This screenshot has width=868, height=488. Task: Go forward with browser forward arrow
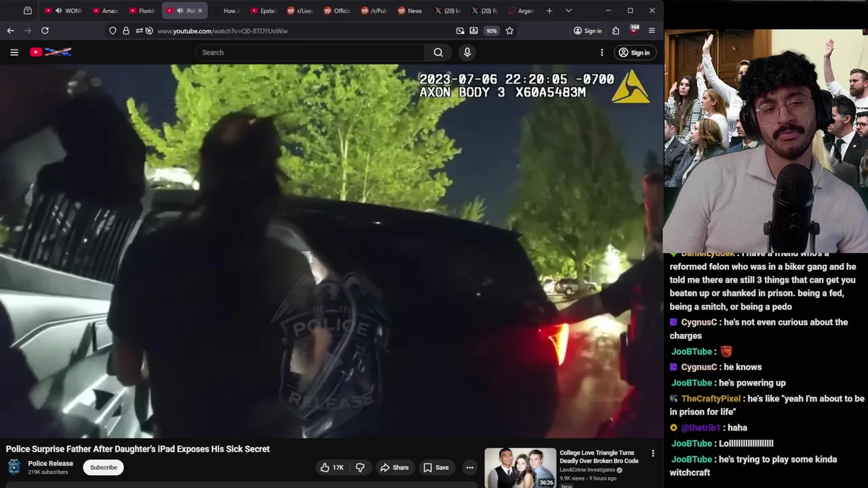pos(28,30)
